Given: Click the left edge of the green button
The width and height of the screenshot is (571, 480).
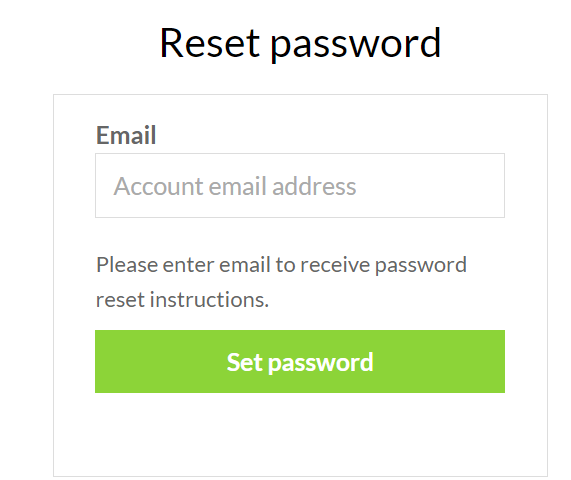Looking at the screenshot, I should [102, 361].
